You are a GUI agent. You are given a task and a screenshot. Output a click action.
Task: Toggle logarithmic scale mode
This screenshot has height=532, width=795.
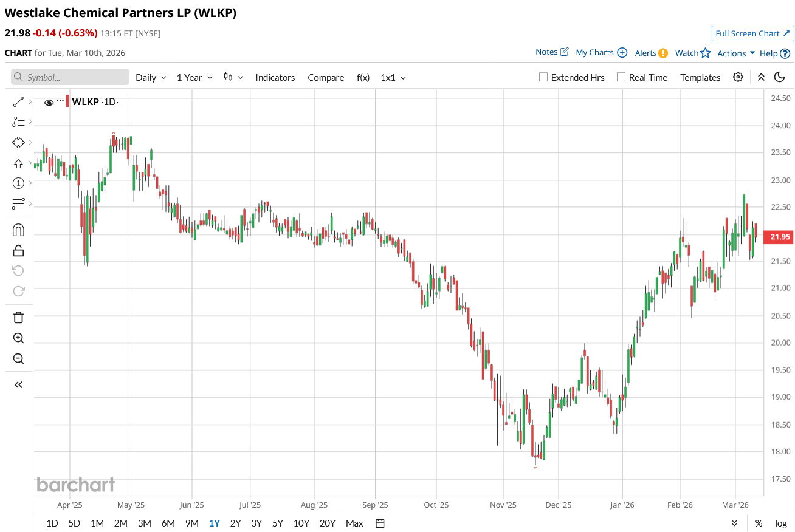click(x=780, y=523)
